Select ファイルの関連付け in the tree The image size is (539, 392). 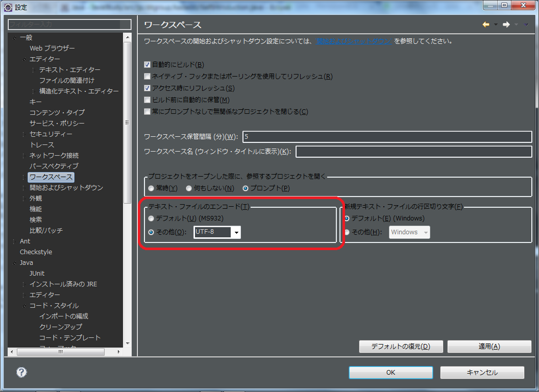[67, 81]
